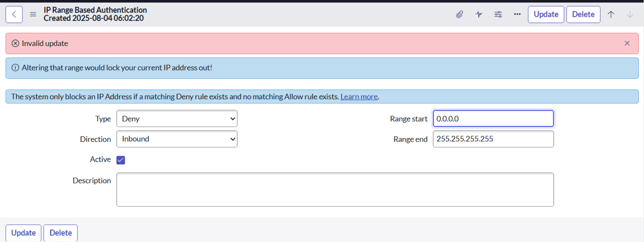The height and width of the screenshot is (242, 644).
Task: Focus the Range start field
Action: (x=493, y=119)
